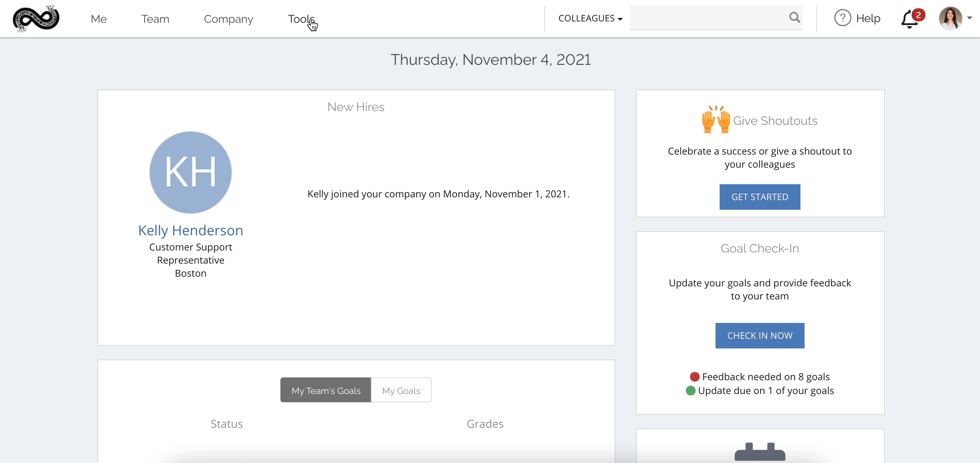980x463 pixels.
Task: Open the notifications bell icon
Action: [x=910, y=19]
